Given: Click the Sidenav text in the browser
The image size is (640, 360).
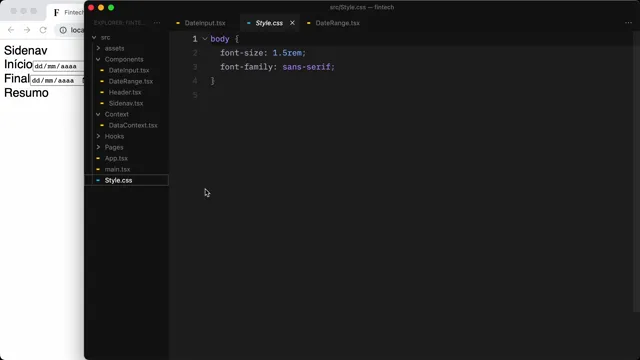Looking at the screenshot, I should pyautogui.click(x=26, y=51).
